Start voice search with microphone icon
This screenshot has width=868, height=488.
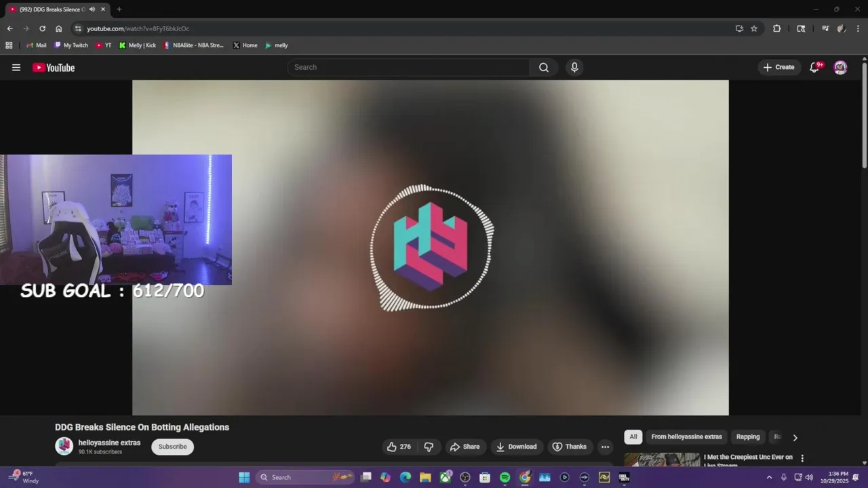pos(574,67)
